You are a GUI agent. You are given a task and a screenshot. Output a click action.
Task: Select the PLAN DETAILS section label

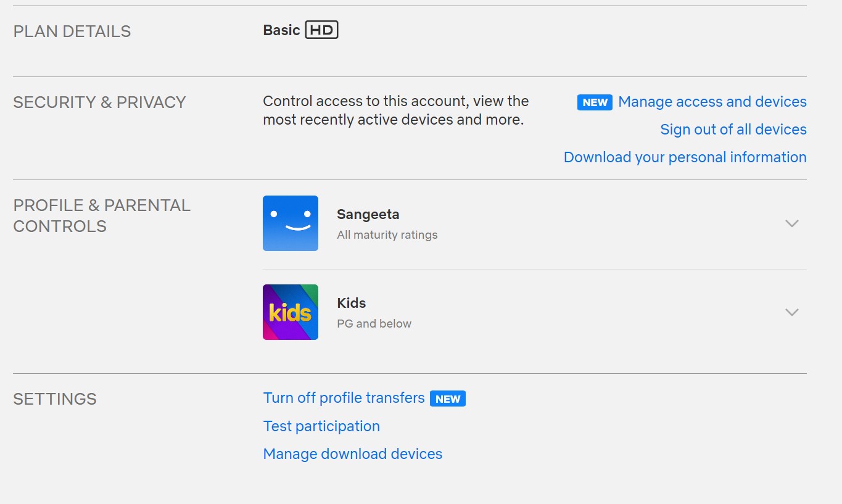(x=72, y=31)
